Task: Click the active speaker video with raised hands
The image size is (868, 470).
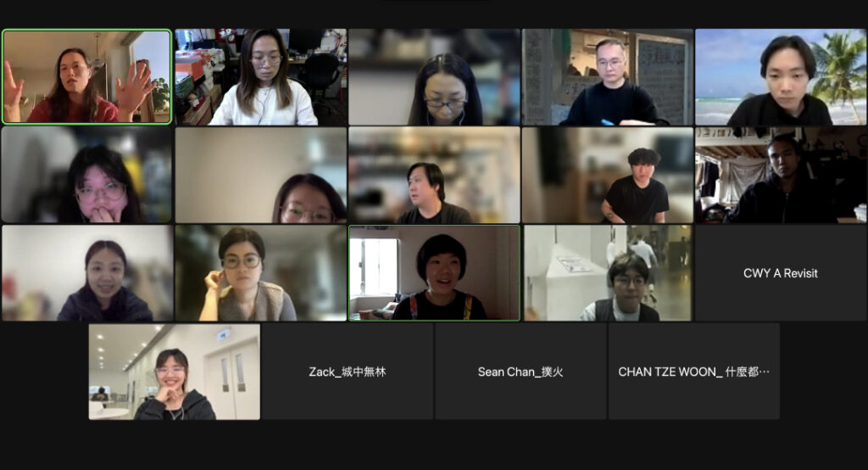Action: (x=87, y=76)
